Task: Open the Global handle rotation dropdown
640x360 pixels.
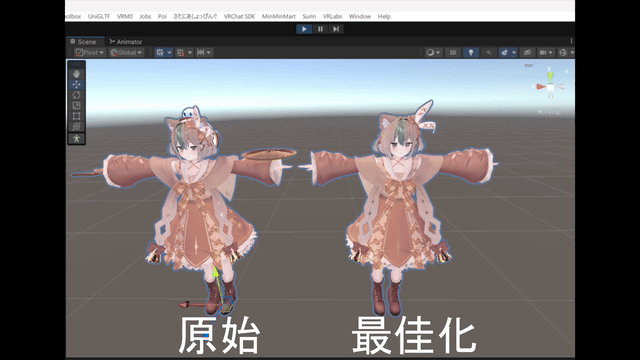Action: point(126,53)
